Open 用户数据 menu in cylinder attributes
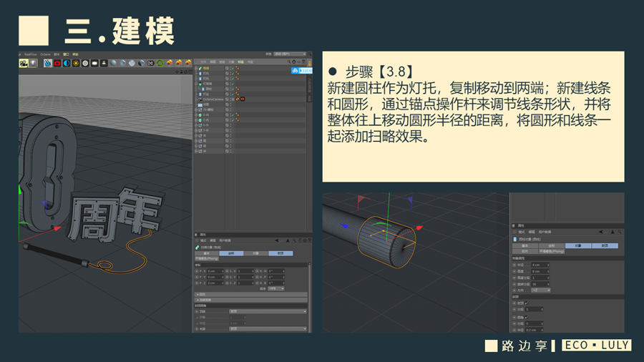The image size is (644, 362). 545,232
